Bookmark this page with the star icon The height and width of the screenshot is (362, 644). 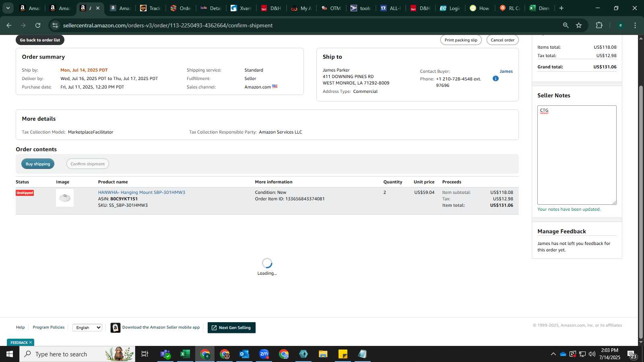pos(579,25)
